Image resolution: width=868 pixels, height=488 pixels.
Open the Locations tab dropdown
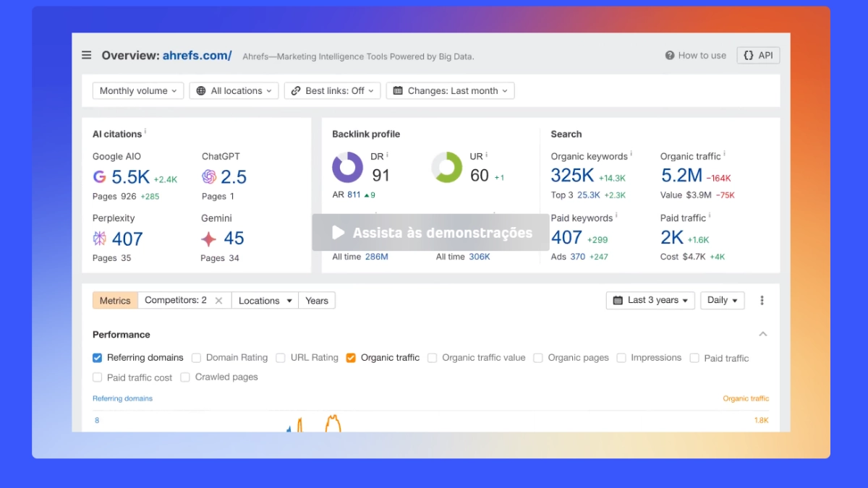pyautogui.click(x=265, y=301)
